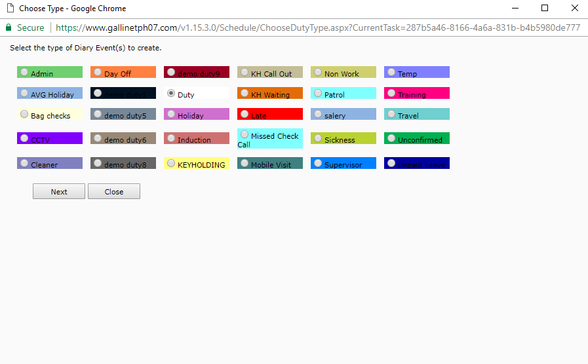Select the Bag checks option
The width and height of the screenshot is (588, 364).
[24, 115]
